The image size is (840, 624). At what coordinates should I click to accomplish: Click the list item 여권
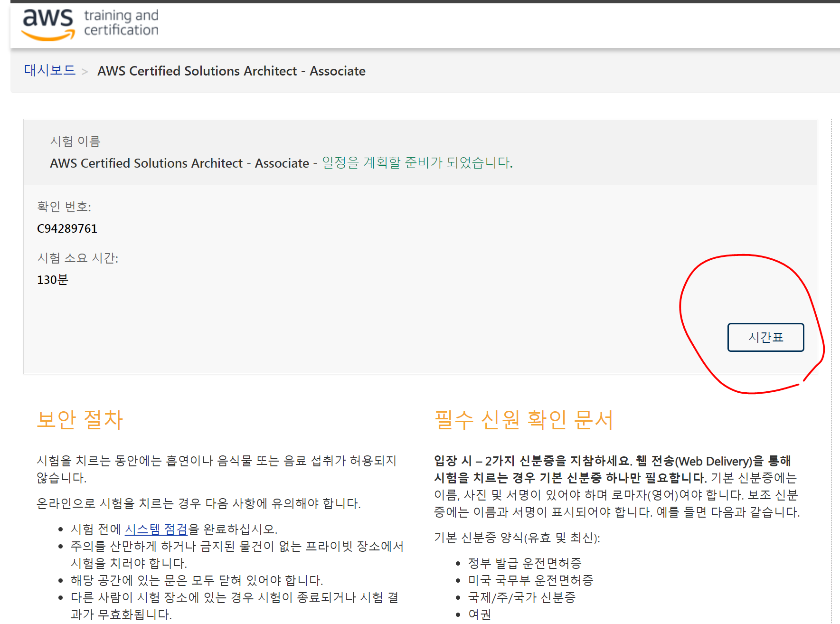480,614
